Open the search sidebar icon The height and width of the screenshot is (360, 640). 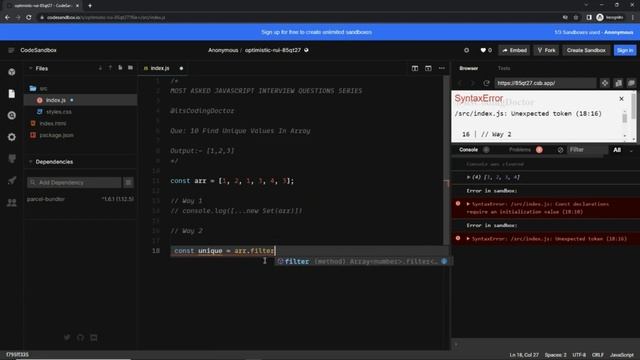pyautogui.click(x=12, y=116)
